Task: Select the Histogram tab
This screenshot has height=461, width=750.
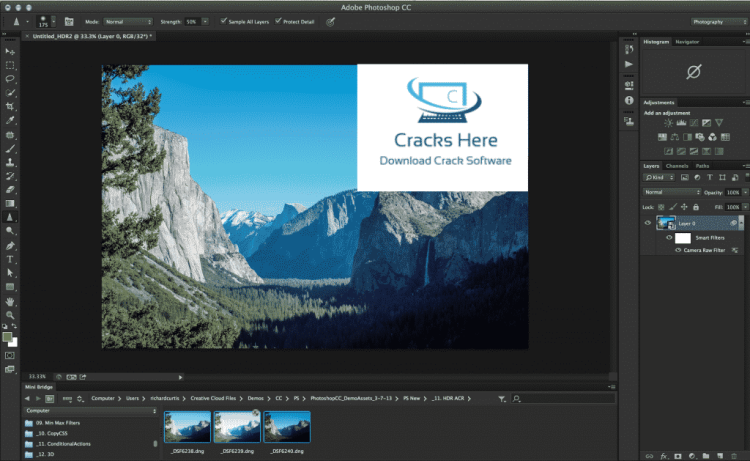Action: [x=656, y=42]
